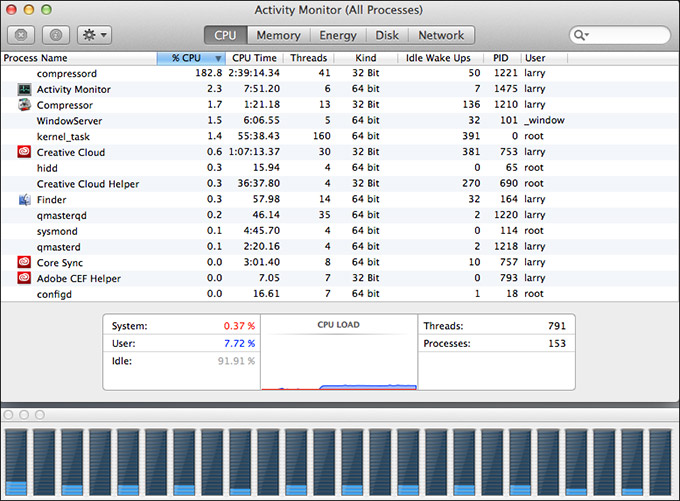Switch to the Energy tab
680x501 pixels.
(338, 35)
